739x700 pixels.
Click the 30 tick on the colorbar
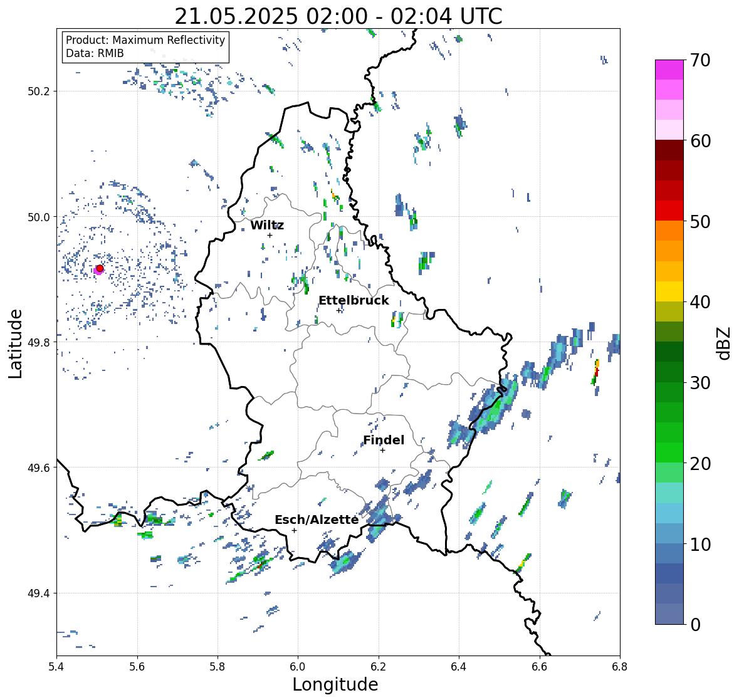[x=700, y=383]
